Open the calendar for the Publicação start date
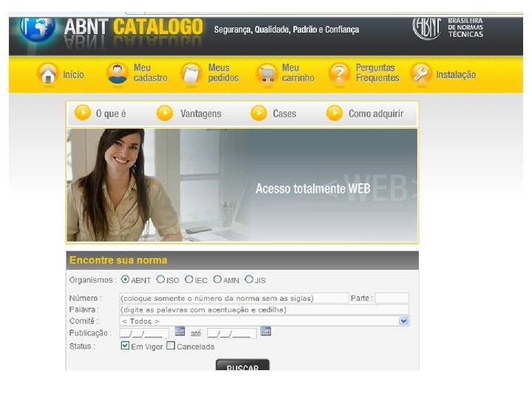This screenshot has width=532, height=399. point(180,331)
